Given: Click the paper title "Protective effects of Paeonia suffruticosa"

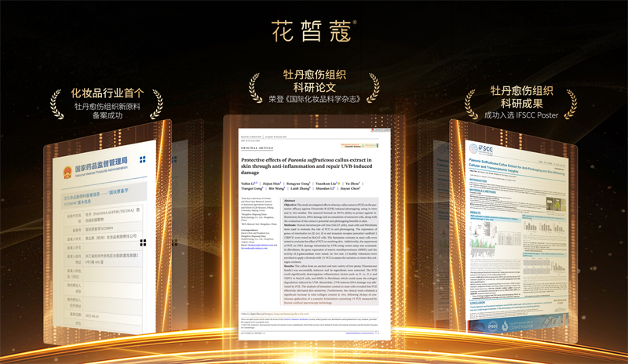Looking at the screenshot, I should click(x=306, y=166).
